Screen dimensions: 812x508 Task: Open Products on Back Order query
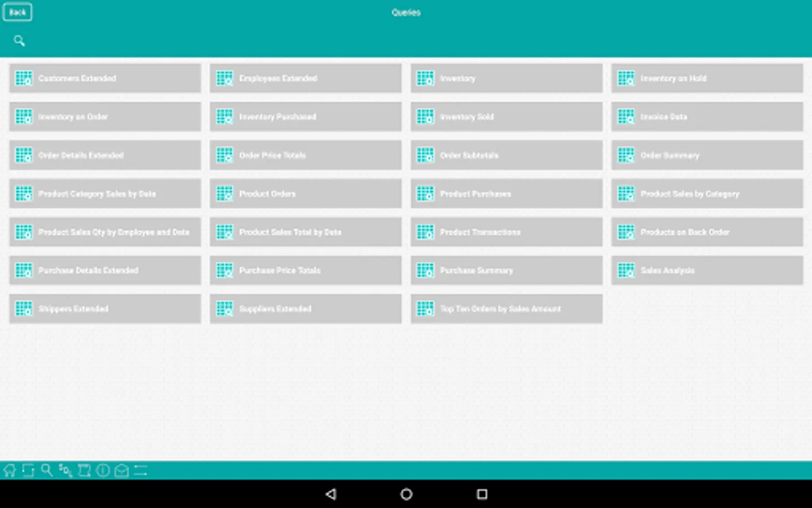coord(707,232)
